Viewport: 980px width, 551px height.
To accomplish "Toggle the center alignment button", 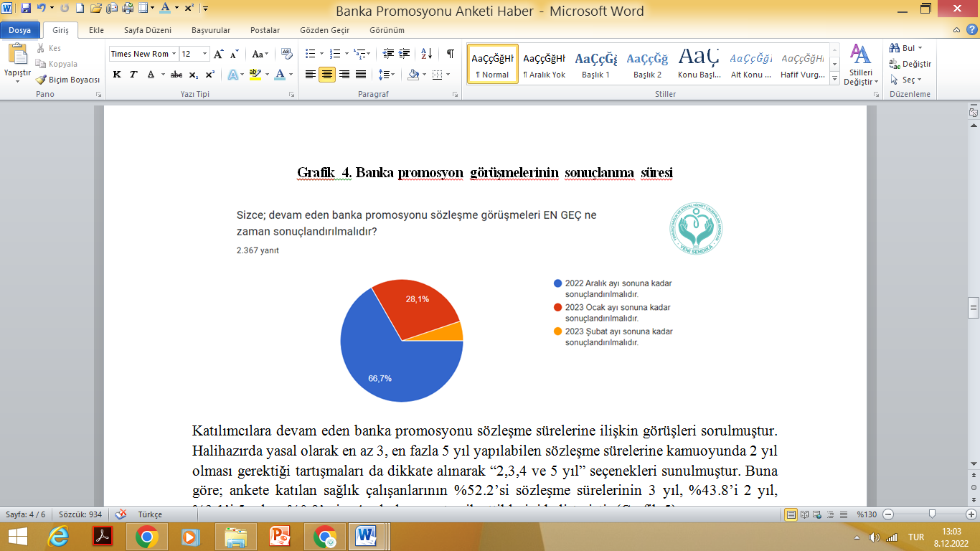I will 327,75.
